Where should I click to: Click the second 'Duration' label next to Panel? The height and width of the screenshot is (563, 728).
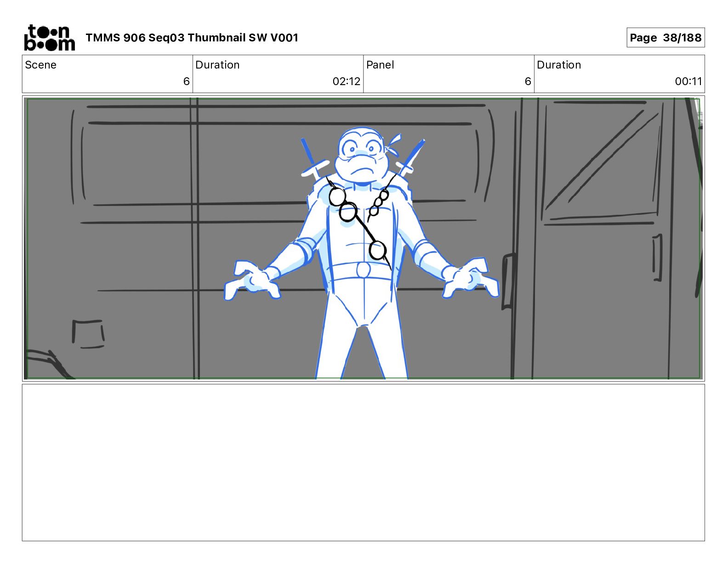tap(559, 65)
